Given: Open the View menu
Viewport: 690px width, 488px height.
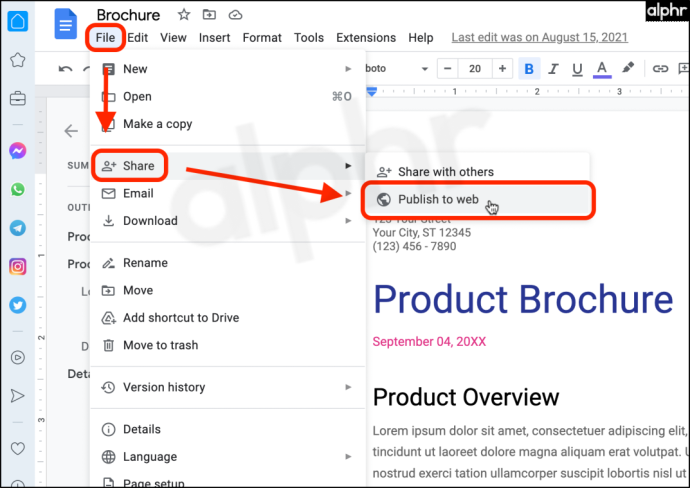Looking at the screenshot, I should 173,37.
